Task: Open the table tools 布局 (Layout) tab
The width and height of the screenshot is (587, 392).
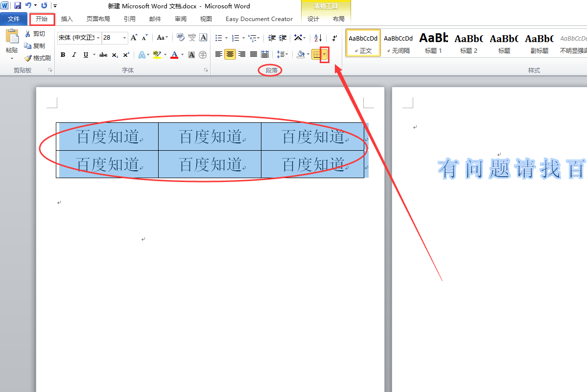Action: point(338,19)
